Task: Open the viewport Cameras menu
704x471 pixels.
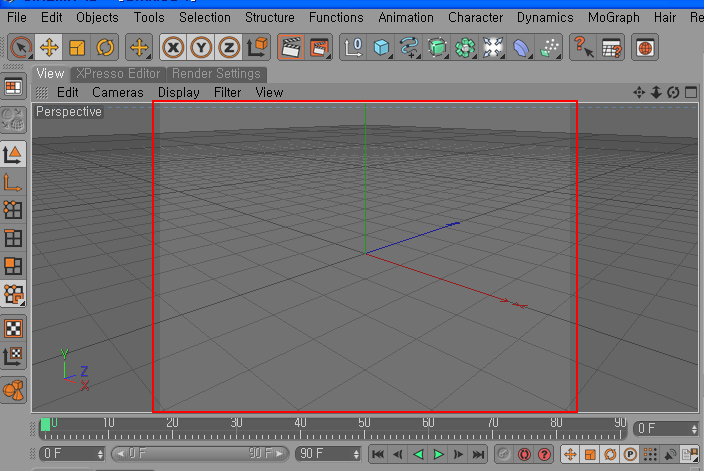Action: (x=118, y=92)
